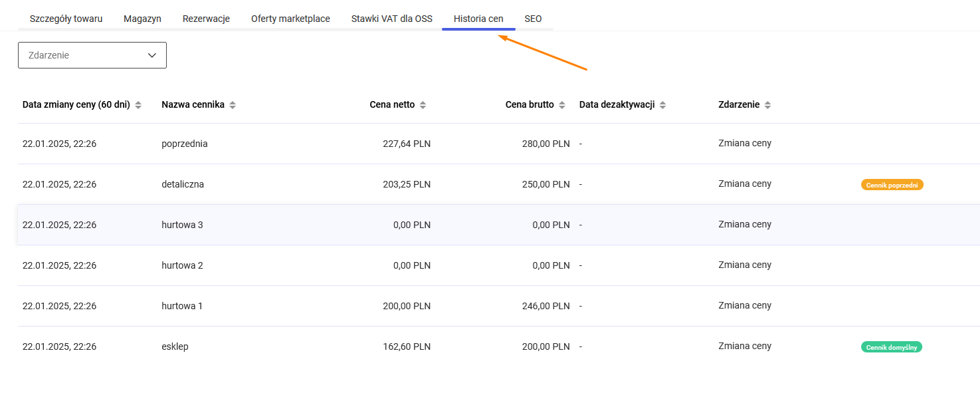Click "Zmiana ceny" in the hurtowa 1 row
The image size is (980, 403).
click(745, 305)
